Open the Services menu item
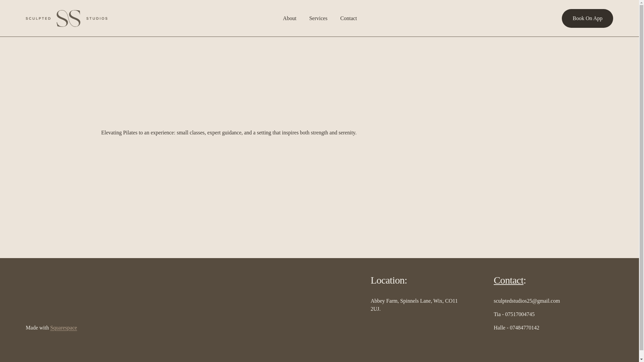644x362 pixels. [x=318, y=18]
